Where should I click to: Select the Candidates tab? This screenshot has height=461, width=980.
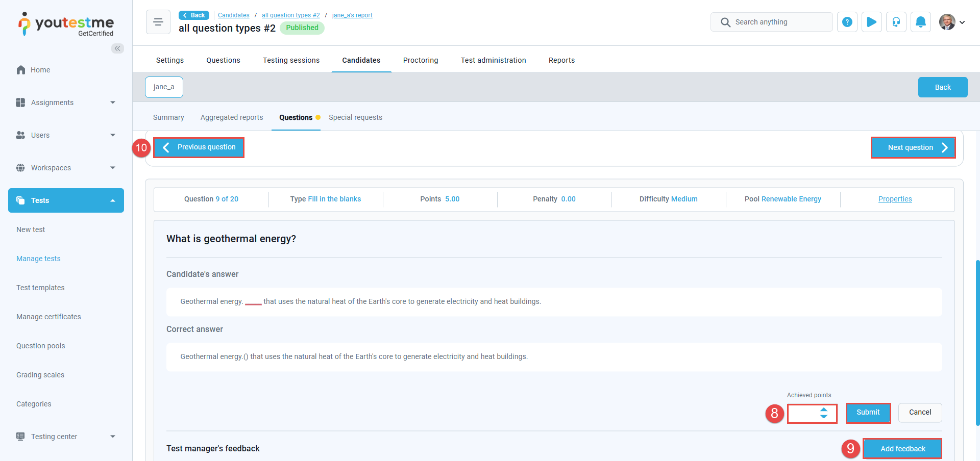(x=361, y=60)
